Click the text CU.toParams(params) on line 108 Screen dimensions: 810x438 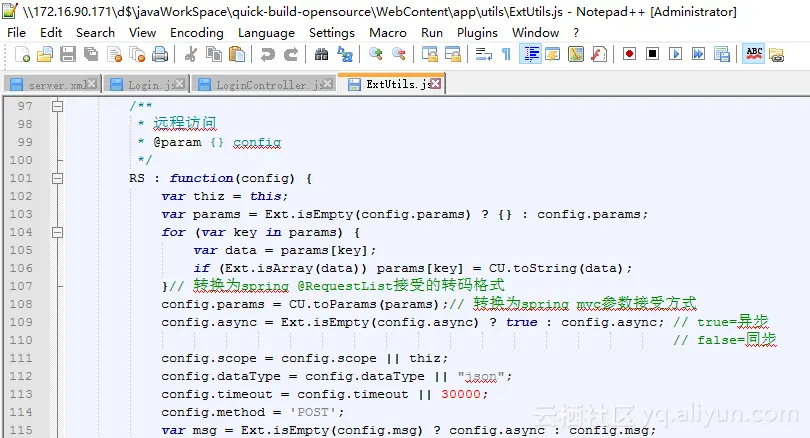364,304
